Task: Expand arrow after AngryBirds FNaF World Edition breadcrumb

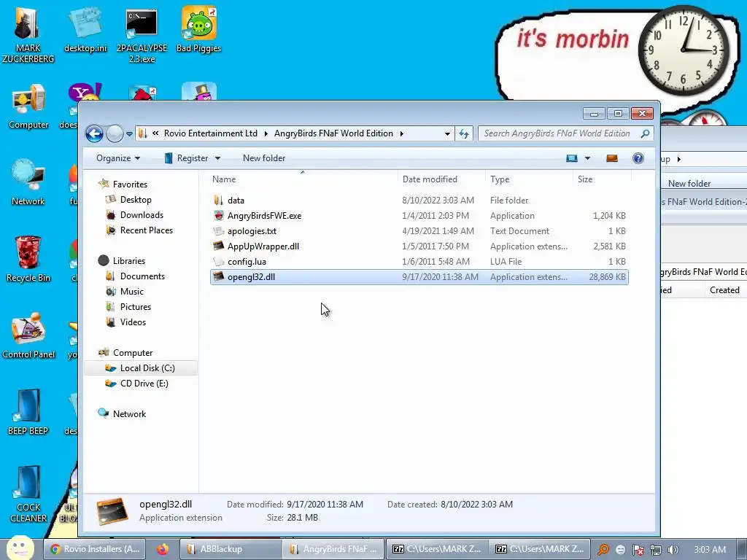Action: pos(402,134)
